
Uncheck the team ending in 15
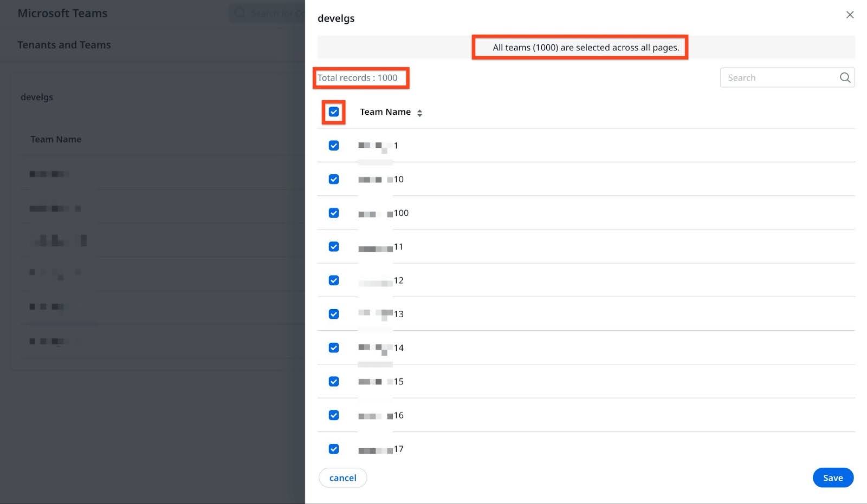334,382
